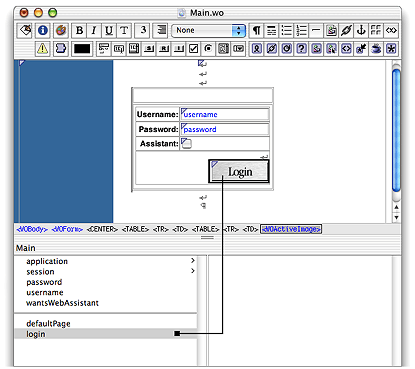This screenshot has height=369, width=415.
Task: Expand the application row chevron
Action: (193, 260)
